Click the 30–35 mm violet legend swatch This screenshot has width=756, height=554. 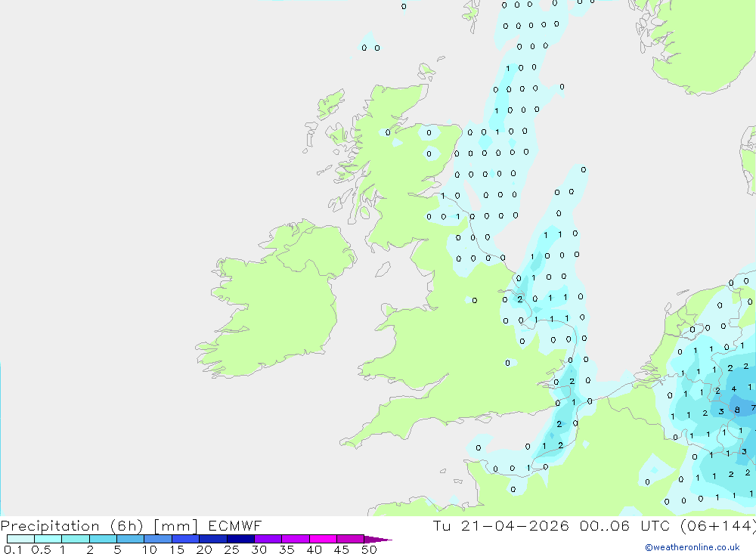point(268,539)
